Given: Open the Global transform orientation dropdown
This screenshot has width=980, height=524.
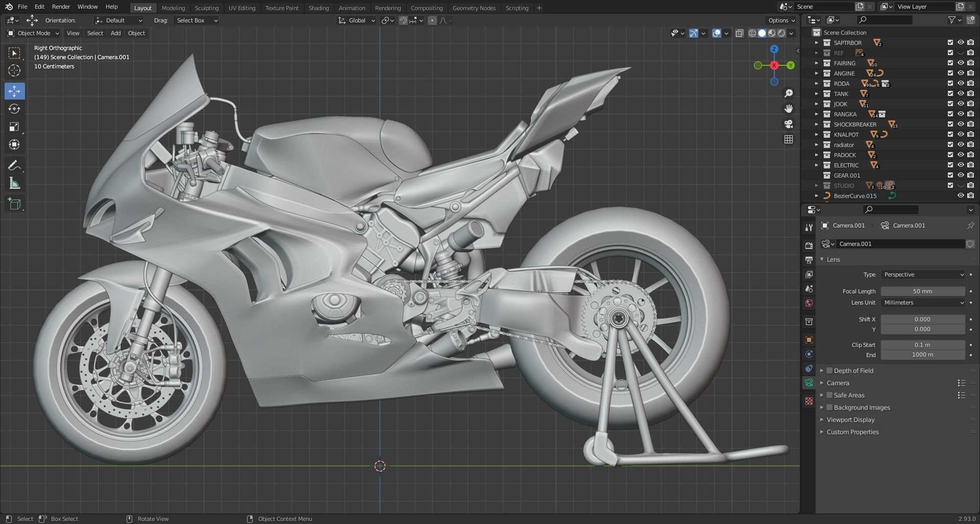Looking at the screenshot, I should coord(357,20).
